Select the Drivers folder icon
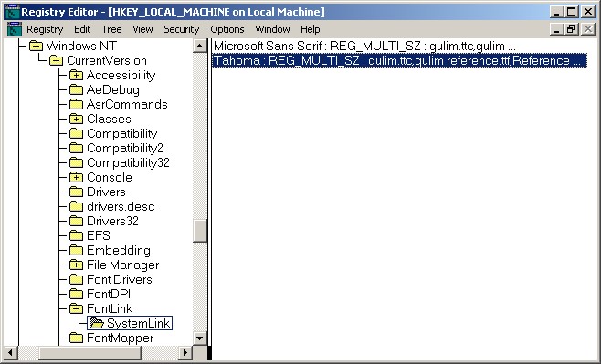Image resolution: width=601 pixels, height=364 pixels. click(76, 192)
